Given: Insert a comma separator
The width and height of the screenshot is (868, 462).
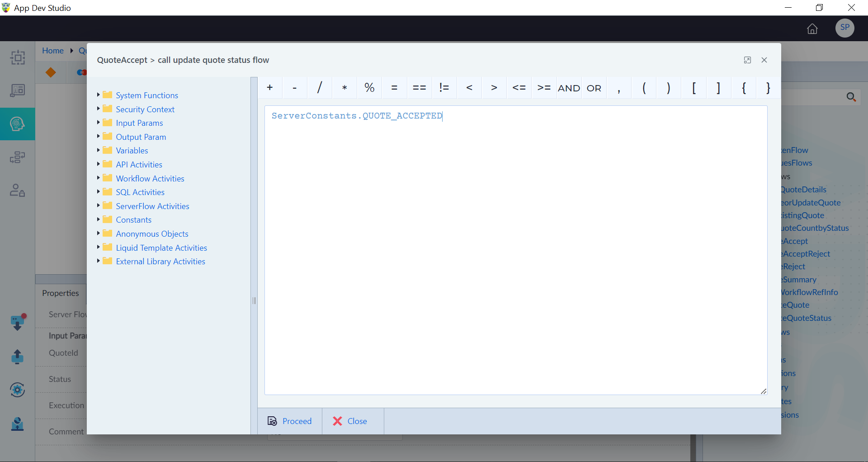Looking at the screenshot, I should point(619,88).
